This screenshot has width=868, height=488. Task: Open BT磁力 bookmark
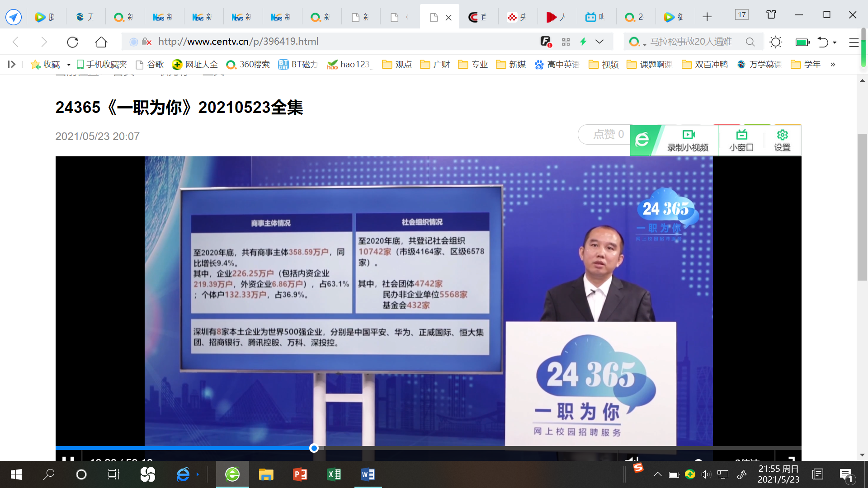[x=298, y=65]
